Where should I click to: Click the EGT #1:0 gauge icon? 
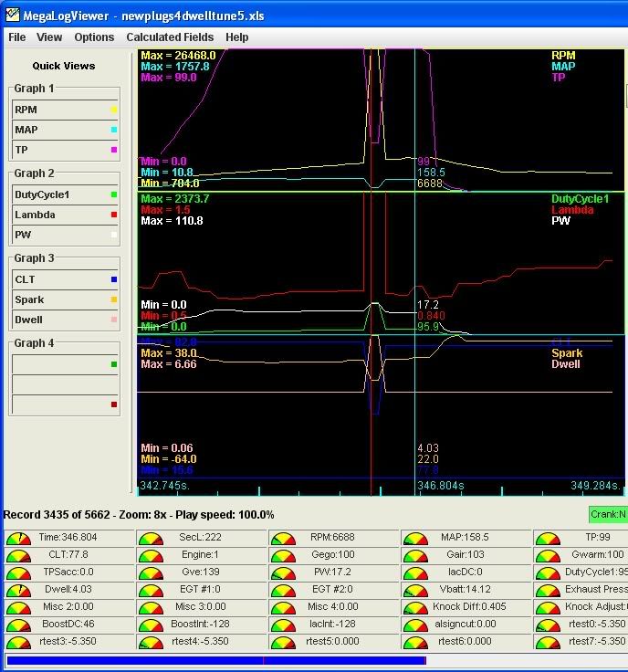pos(151,591)
